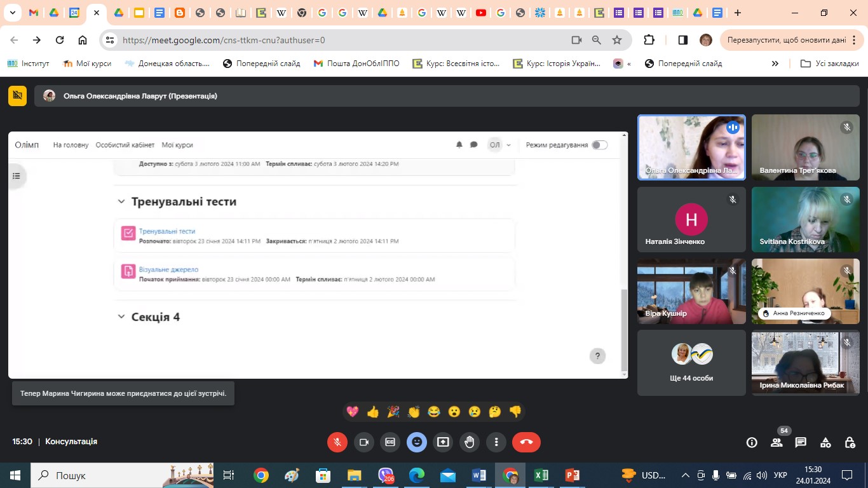Viewport: 868px width, 488px height.
Task: Click the Windows Start button
Action: 15,475
